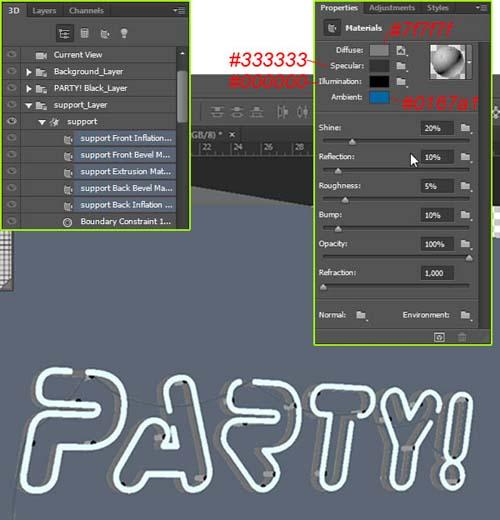Open Specular texture folder icon

coord(401,66)
